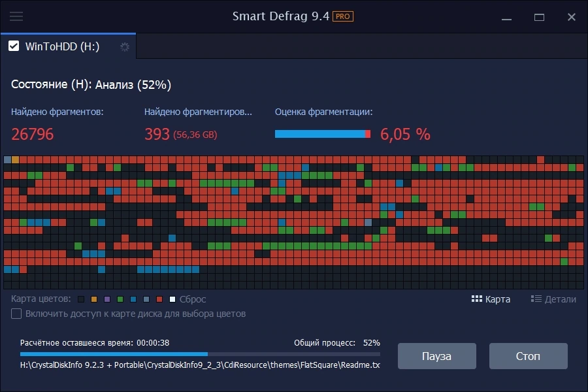The width and height of the screenshot is (588, 392).
Task: Pick the bright blue color map swatch
Action: click(133, 299)
